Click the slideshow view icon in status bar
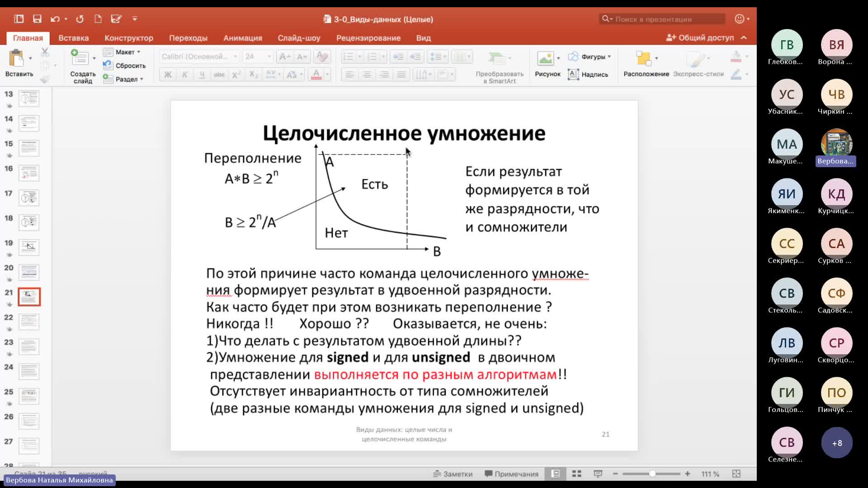 (x=598, y=474)
